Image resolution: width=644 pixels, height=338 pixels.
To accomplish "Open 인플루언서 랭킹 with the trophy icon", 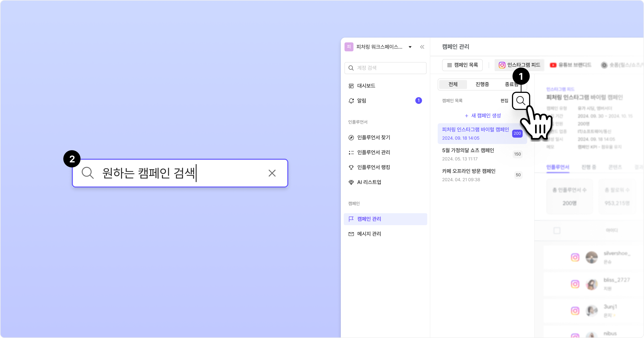I will 374,167.
